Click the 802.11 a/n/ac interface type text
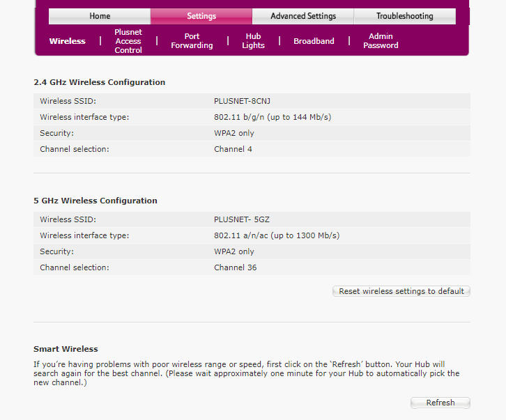 276,235
